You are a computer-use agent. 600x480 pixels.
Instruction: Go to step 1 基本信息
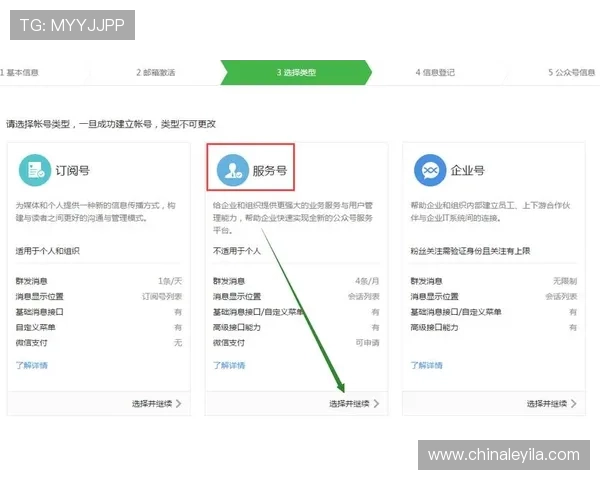click(x=19, y=72)
